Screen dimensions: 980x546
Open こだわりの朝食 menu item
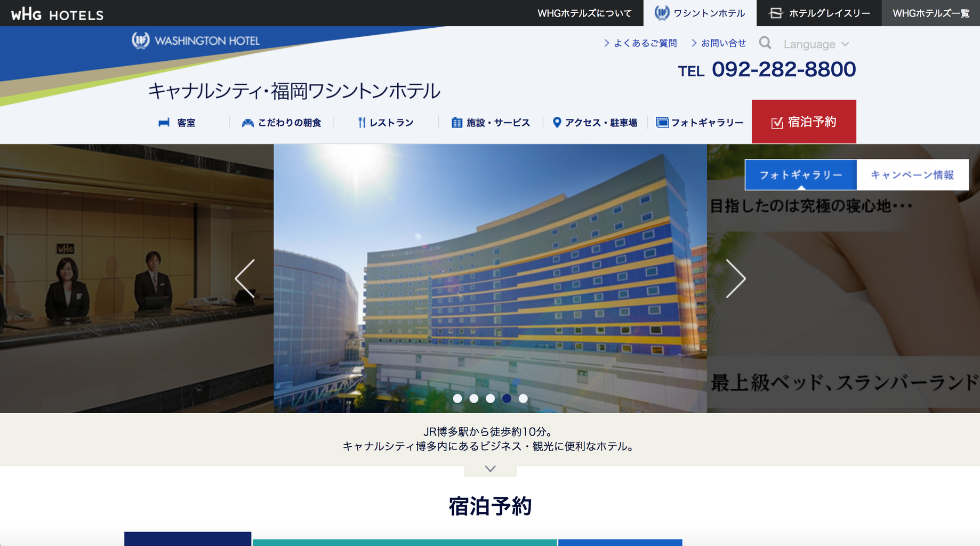pos(282,123)
